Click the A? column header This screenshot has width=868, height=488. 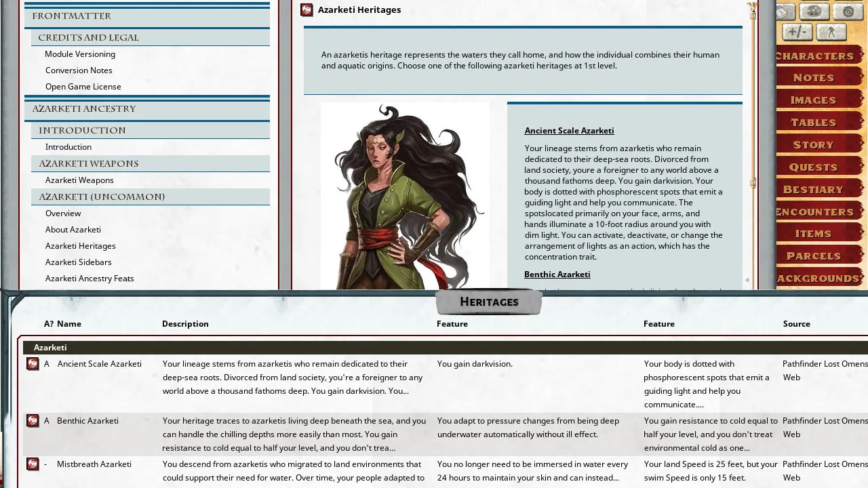tap(49, 324)
